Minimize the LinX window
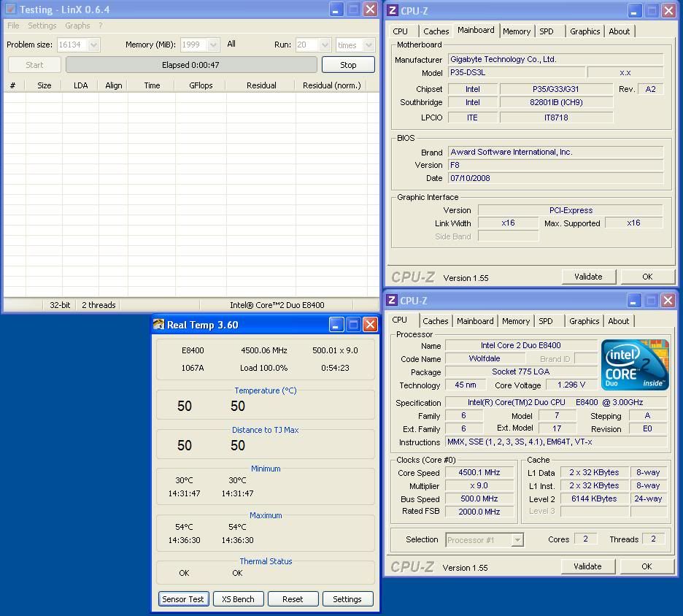 tap(336, 9)
